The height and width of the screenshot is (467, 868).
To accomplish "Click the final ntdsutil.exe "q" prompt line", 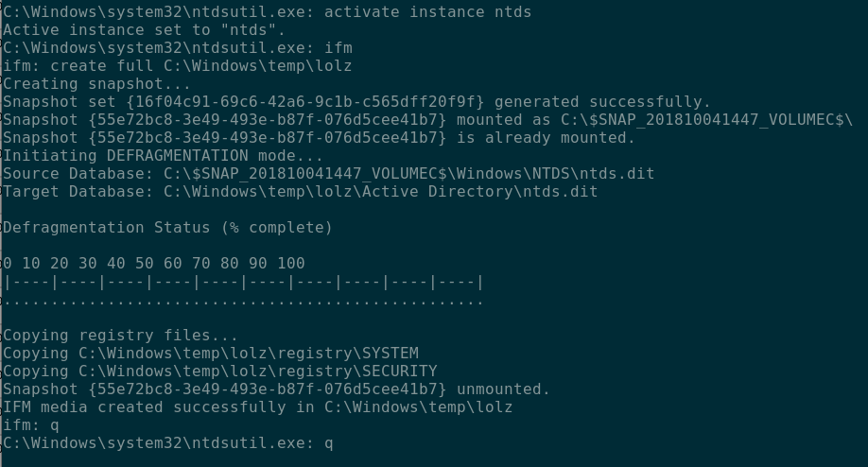I will (x=167, y=443).
